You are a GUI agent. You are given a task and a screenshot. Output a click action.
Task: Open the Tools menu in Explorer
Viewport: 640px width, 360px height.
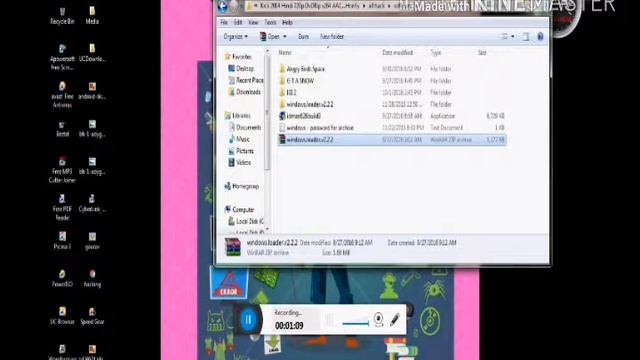[270, 22]
